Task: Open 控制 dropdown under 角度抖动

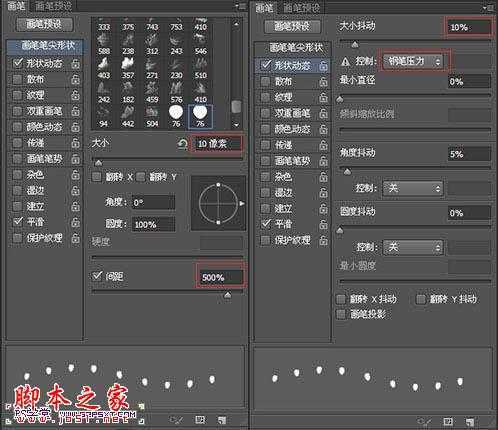Action: coord(413,189)
